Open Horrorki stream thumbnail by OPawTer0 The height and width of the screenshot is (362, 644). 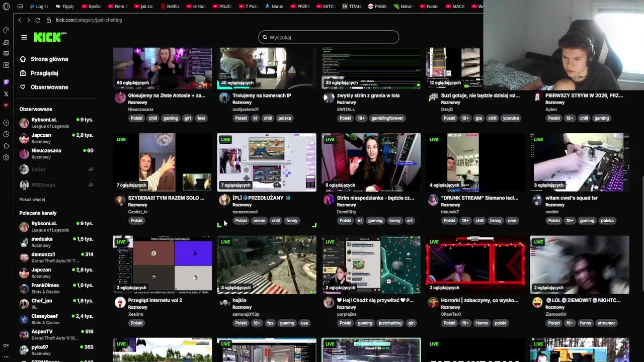point(475,264)
